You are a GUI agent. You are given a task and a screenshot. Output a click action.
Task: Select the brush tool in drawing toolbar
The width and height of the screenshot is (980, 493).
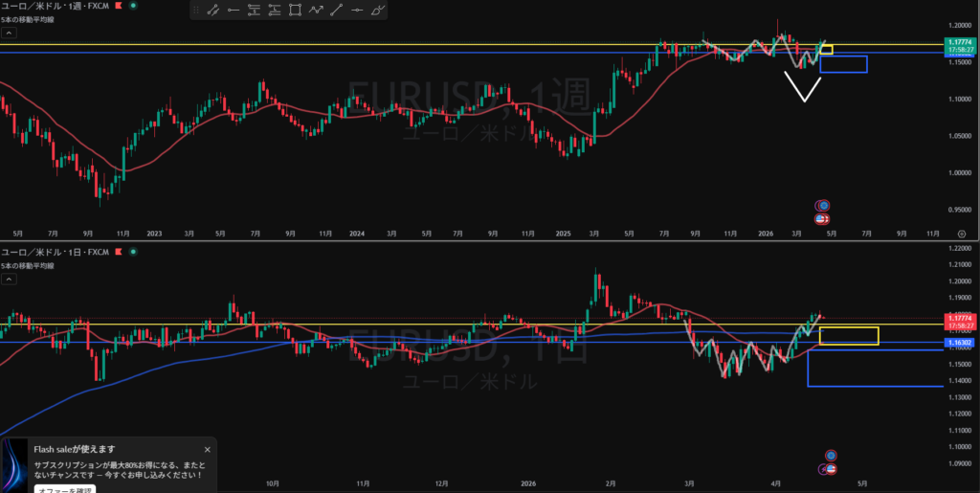coord(378,11)
